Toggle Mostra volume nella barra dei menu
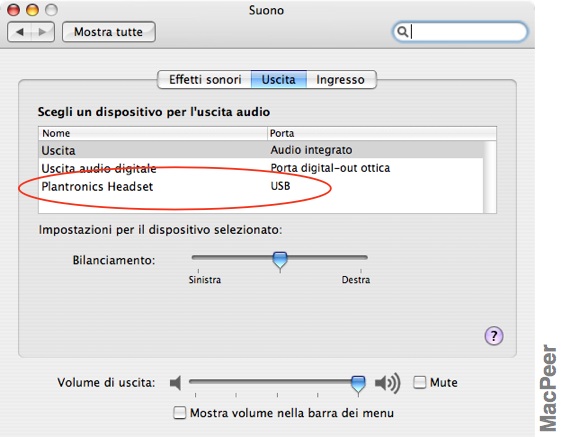Image resolution: width=561 pixels, height=437 pixels. pos(179,412)
